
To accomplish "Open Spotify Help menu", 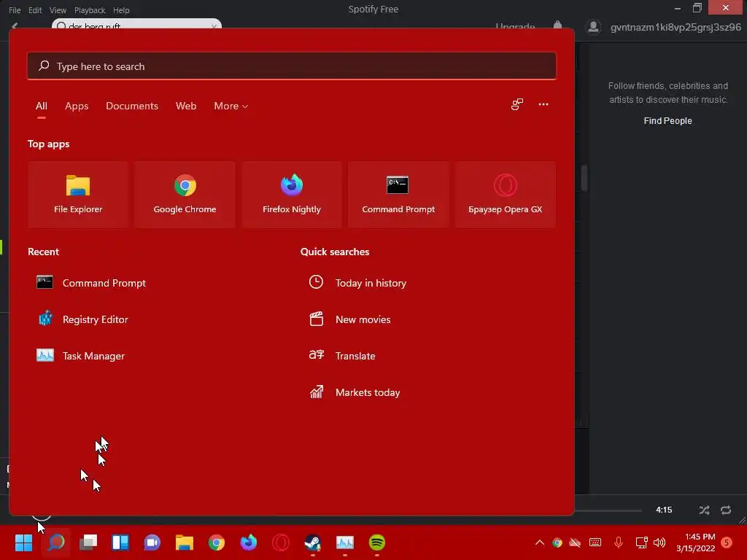I will point(121,10).
